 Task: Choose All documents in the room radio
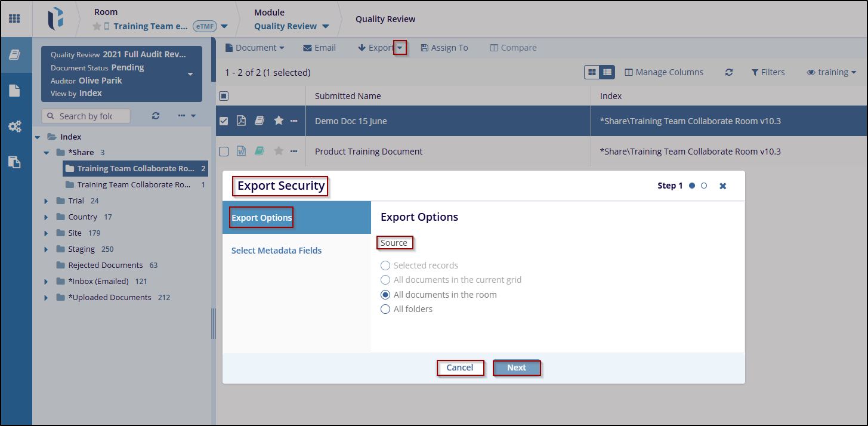coord(385,295)
